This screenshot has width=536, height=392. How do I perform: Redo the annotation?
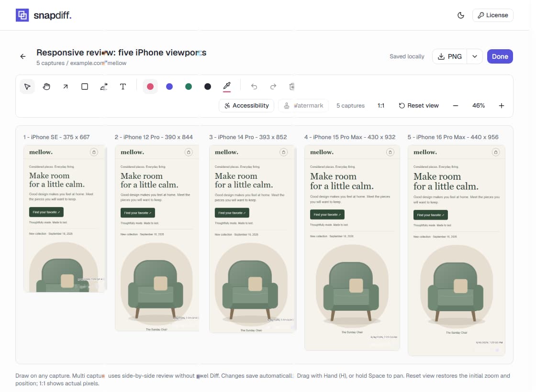[273, 87]
